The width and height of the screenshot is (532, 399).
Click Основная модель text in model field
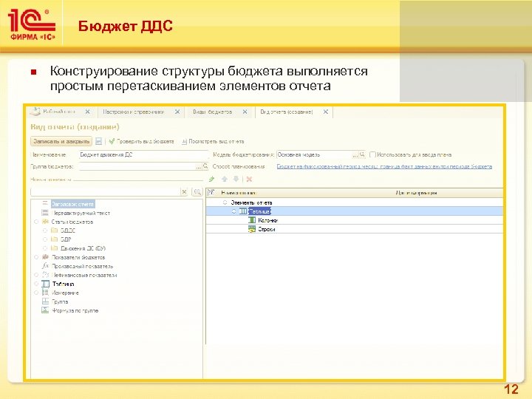click(x=299, y=154)
